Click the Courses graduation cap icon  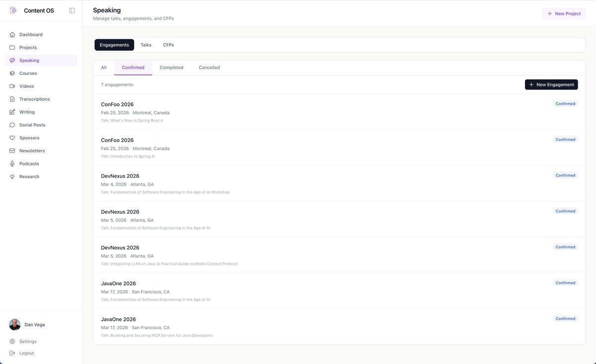point(12,73)
